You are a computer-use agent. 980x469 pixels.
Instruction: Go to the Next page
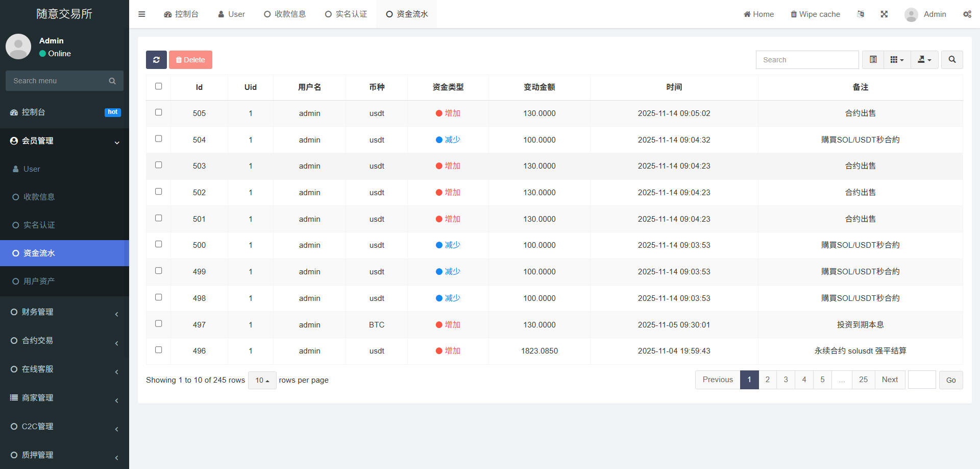coord(890,380)
